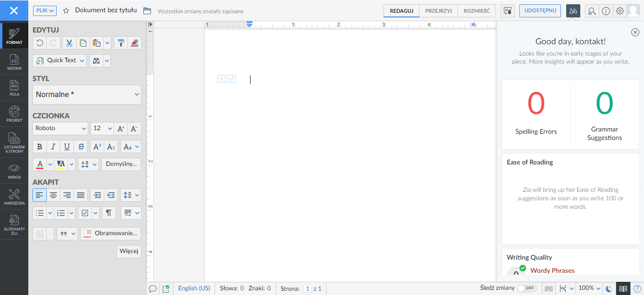Switch to the PRZEJRZYJ tab
The height and width of the screenshot is (295, 644).
tap(438, 11)
